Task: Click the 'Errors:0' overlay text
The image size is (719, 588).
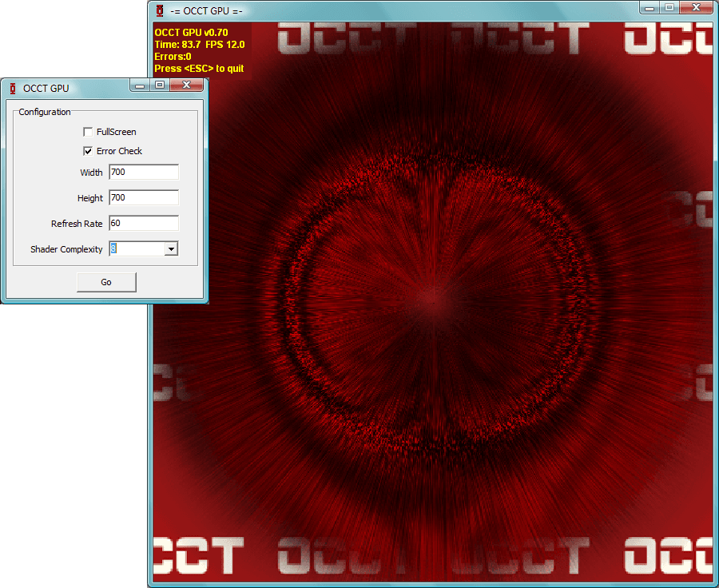Action: click(x=173, y=57)
